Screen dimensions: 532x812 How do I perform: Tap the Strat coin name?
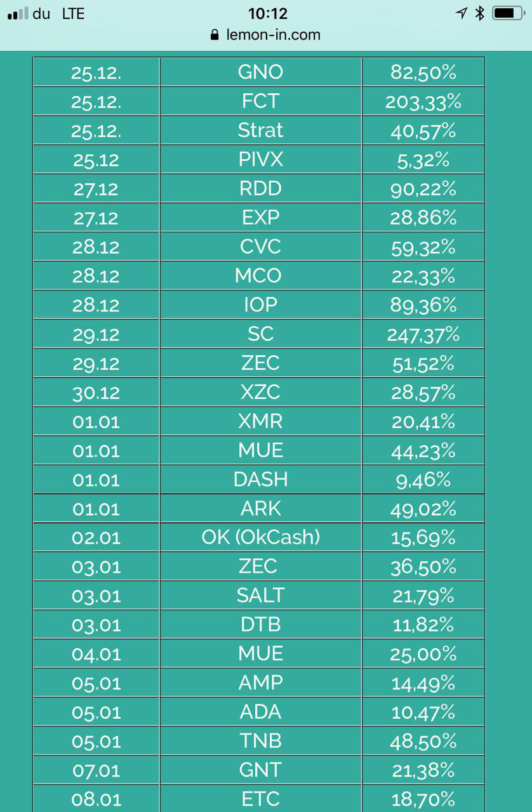[261, 130]
